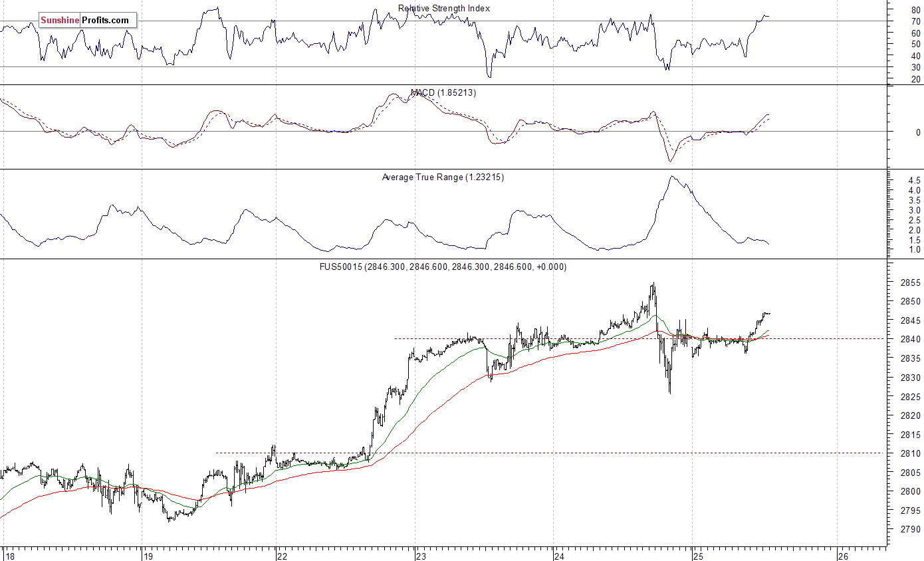This screenshot has height=561, width=924.
Task: Select the MACD (1.85213) label
Action: [443, 93]
